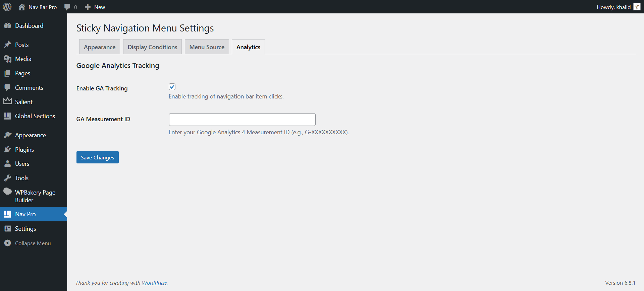Image resolution: width=644 pixels, height=291 pixels.
Task: Click the Google Analytics Tracking heading
Action: 118,66
